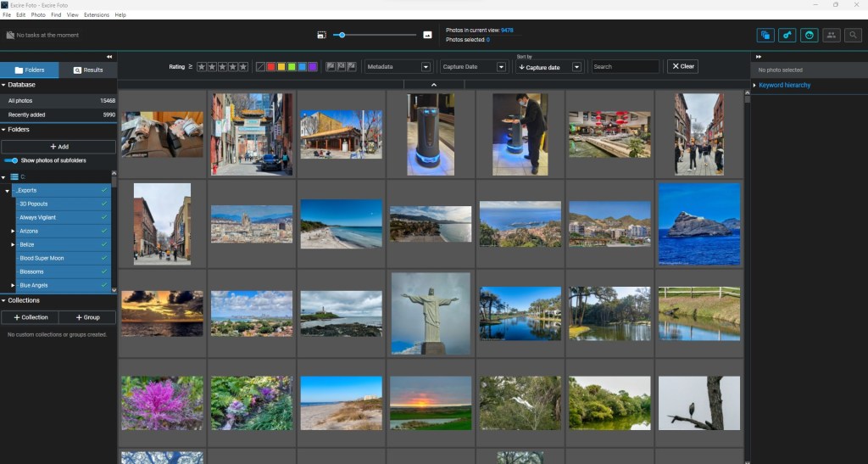Open the Extensions menu
Viewport: 868px width, 464px height.
pyautogui.click(x=96, y=15)
